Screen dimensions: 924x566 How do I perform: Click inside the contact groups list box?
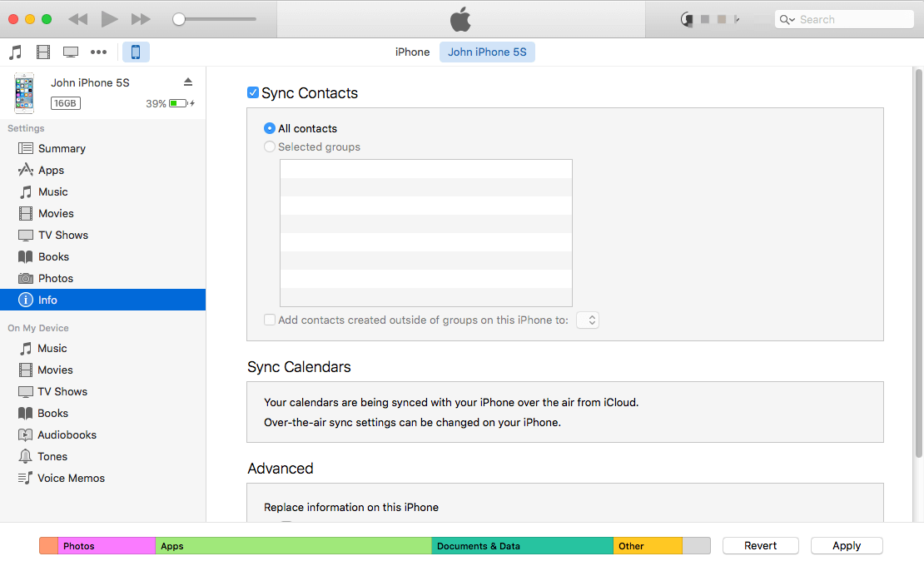[426, 233]
